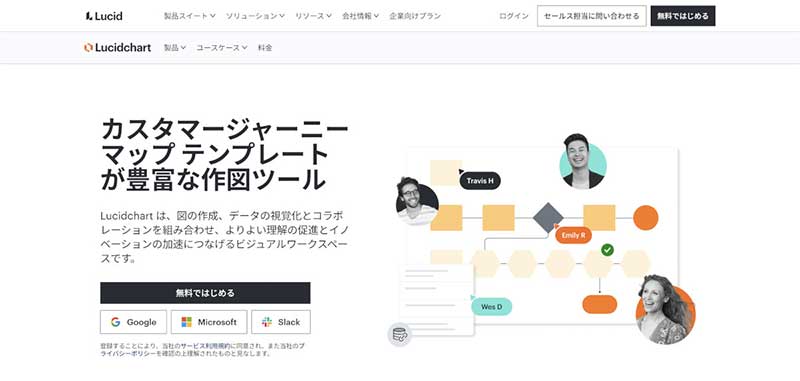Open the Lucidchart 製品 dropdown

pos(174,47)
